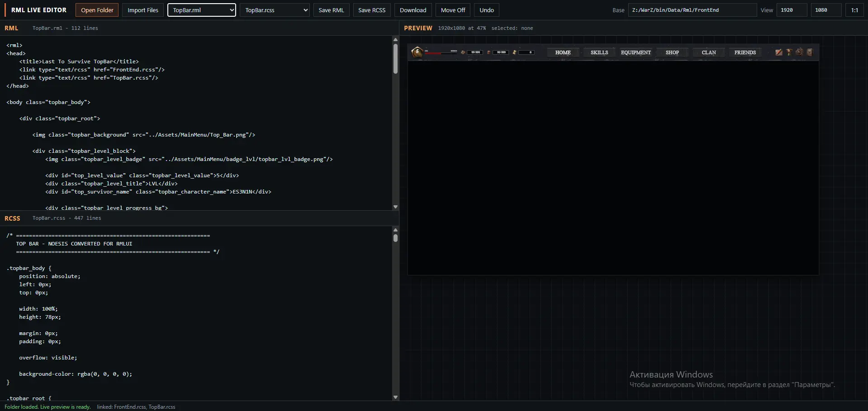Click Save RCSS button
868x411 pixels.
[x=372, y=10]
